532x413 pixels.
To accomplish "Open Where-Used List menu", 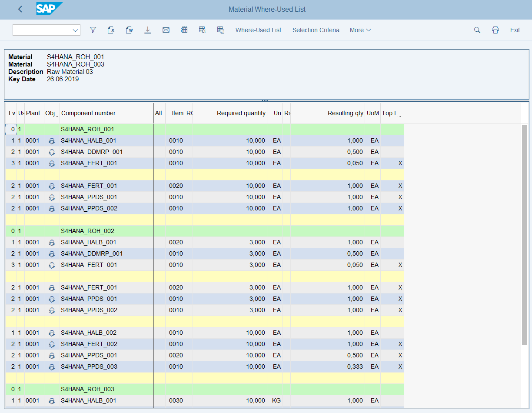I will click(258, 30).
